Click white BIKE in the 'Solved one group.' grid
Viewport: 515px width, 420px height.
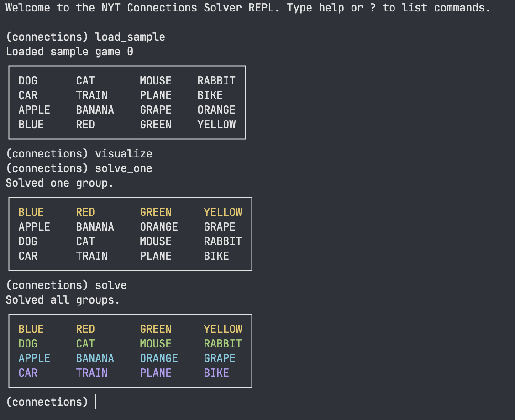tap(216, 256)
